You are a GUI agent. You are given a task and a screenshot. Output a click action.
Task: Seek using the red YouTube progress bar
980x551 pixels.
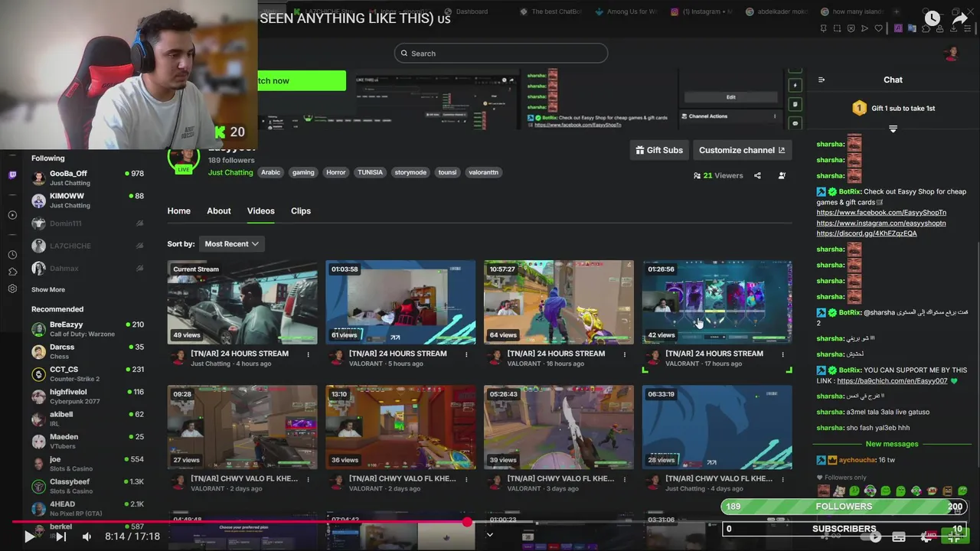[x=239, y=522]
